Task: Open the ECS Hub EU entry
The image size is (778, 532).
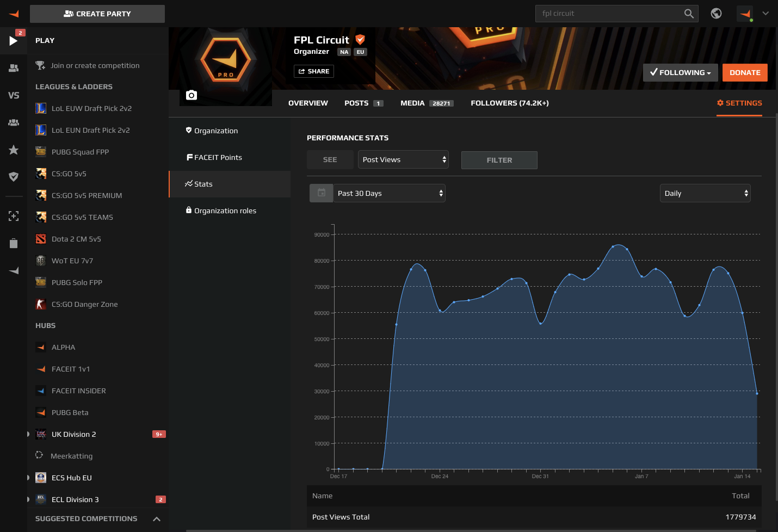Action: [x=64, y=478]
